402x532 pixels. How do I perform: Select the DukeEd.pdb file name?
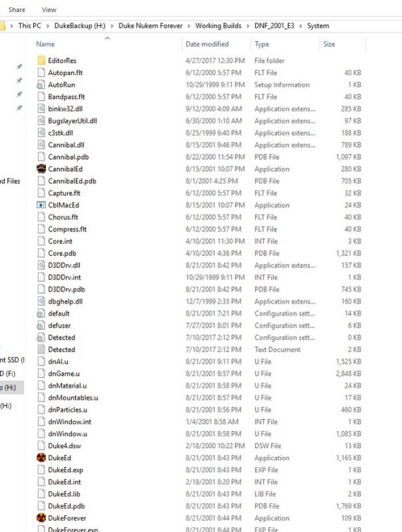(66, 506)
